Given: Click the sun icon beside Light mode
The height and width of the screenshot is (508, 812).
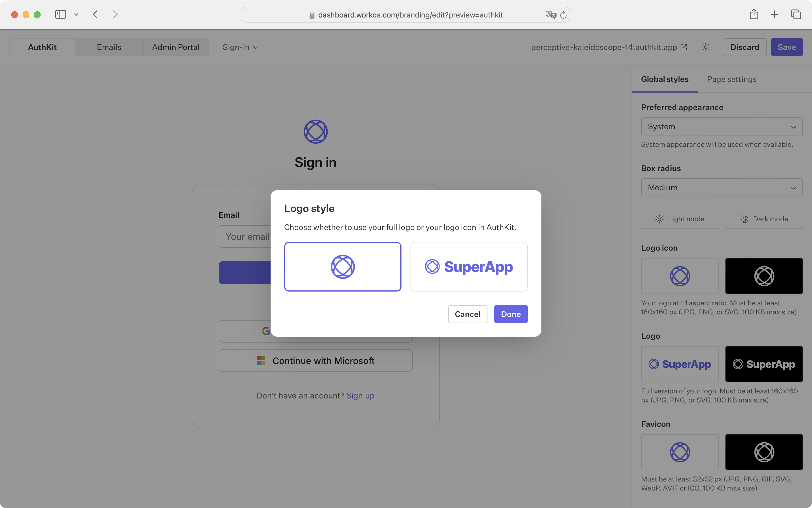Looking at the screenshot, I should tap(659, 219).
